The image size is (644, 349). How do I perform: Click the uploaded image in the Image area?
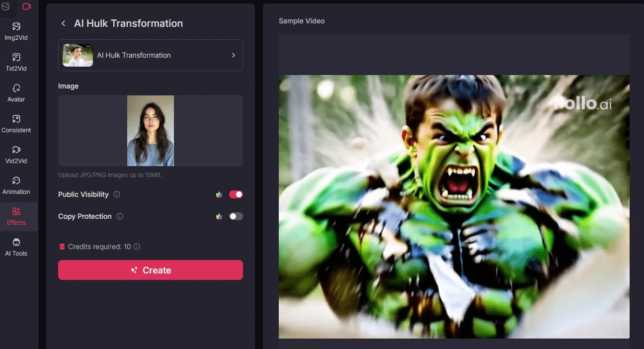150,130
